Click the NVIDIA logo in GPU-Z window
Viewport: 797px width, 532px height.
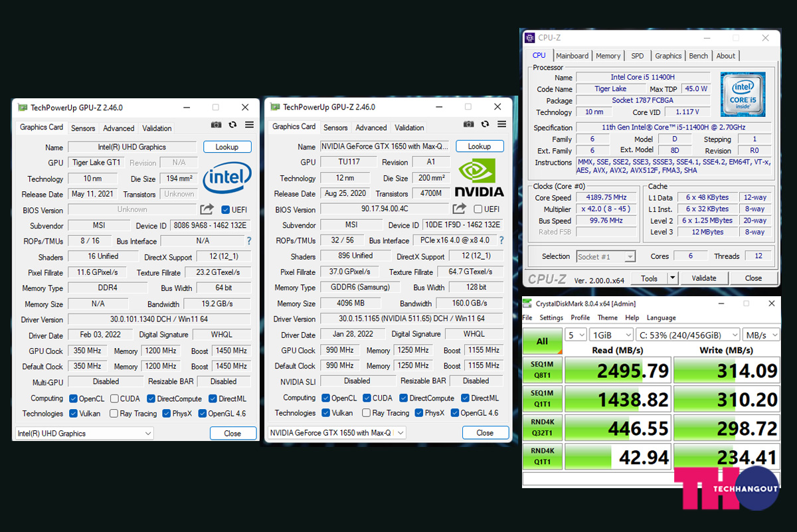coord(480,177)
